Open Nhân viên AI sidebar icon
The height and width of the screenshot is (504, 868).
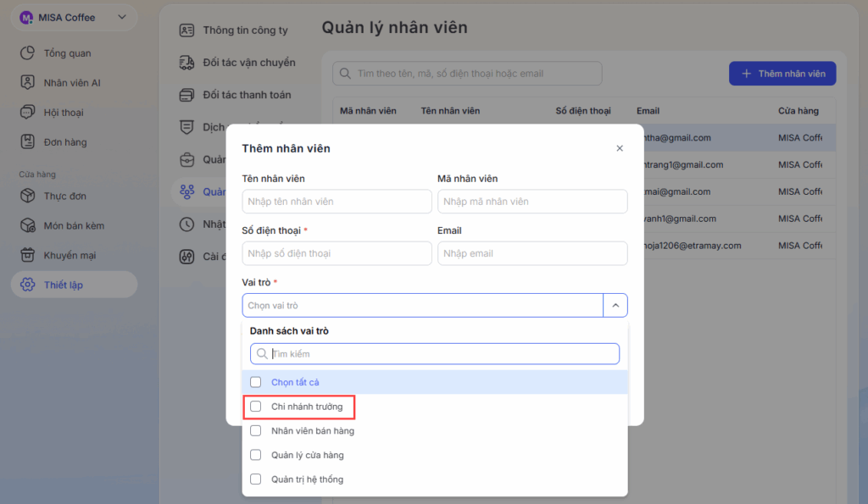pyautogui.click(x=27, y=83)
